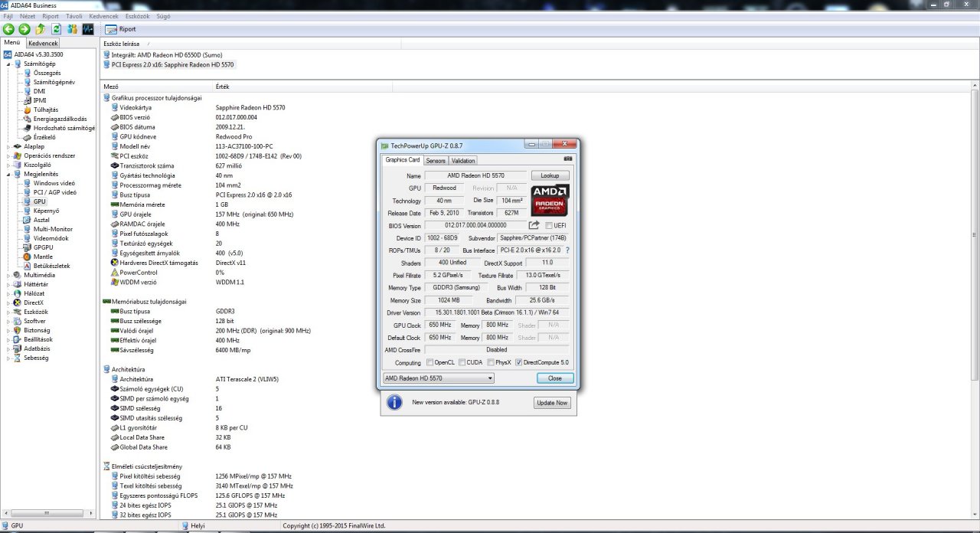The image size is (980, 533).
Task: Click the Close button in GPU-Z
Action: (x=554, y=378)
